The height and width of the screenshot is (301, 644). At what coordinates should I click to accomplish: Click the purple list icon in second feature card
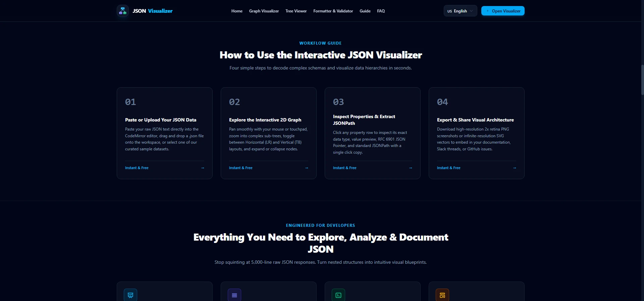click(x=234, y=295)
